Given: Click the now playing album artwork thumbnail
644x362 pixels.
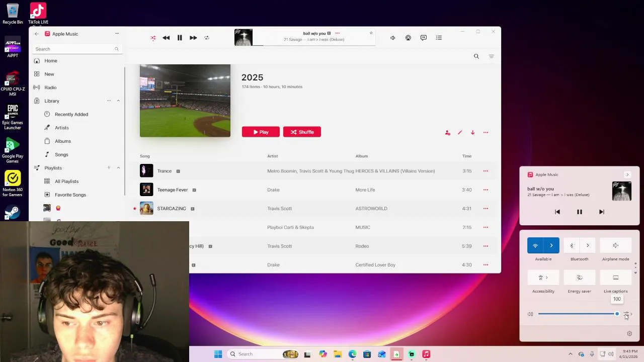Looking at the screenshot, I should tap(244, 38).
